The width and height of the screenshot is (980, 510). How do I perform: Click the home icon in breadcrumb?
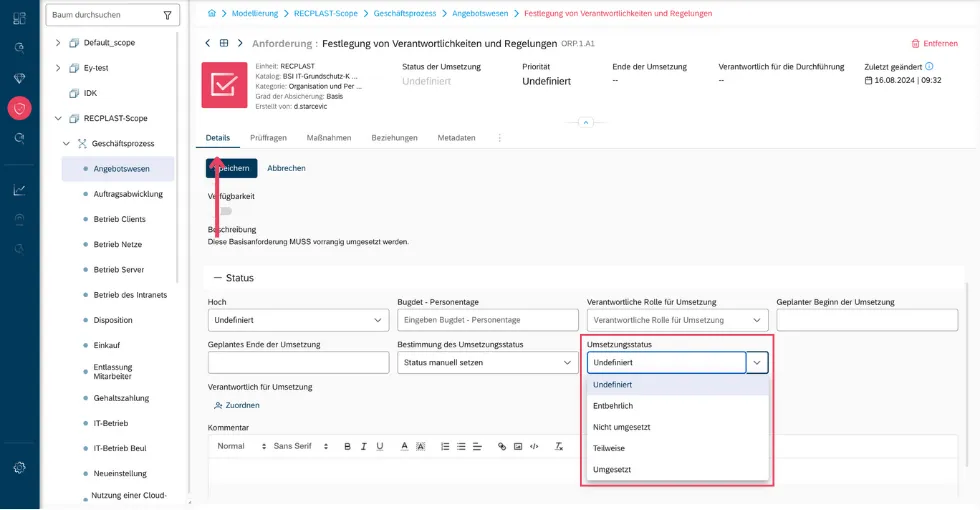click(x=211, y=13)
